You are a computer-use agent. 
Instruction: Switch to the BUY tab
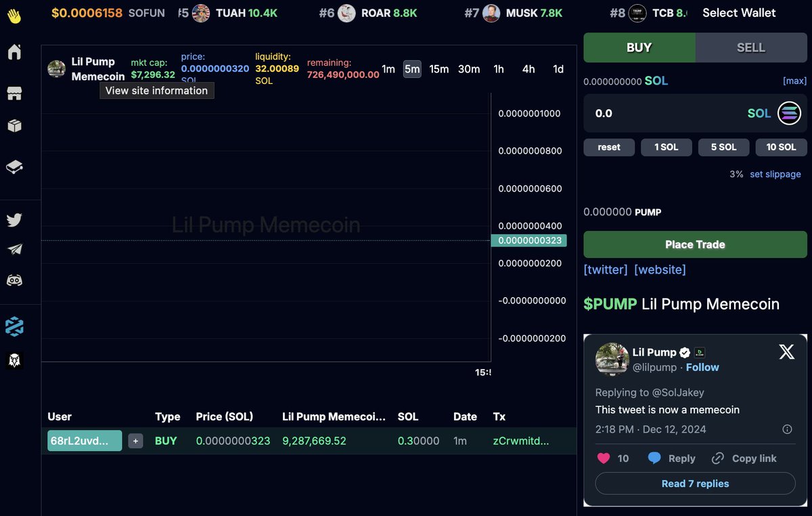pos(639,47)
